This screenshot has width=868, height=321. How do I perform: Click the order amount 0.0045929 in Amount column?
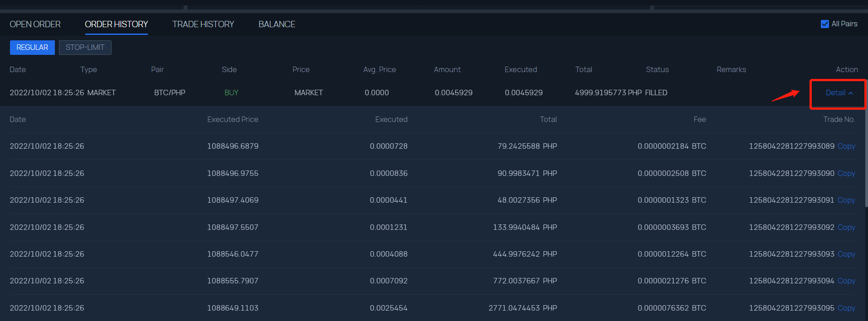point(454,92)
